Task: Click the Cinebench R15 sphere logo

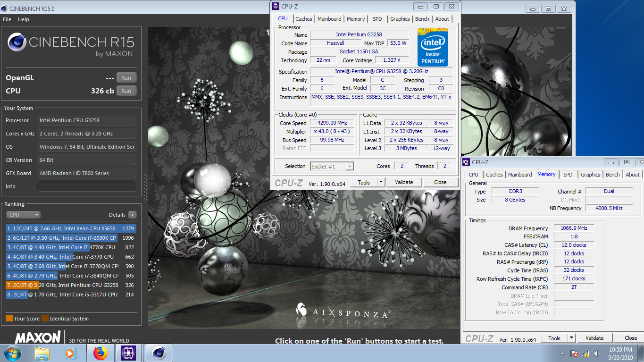Action: click(17, 42)
